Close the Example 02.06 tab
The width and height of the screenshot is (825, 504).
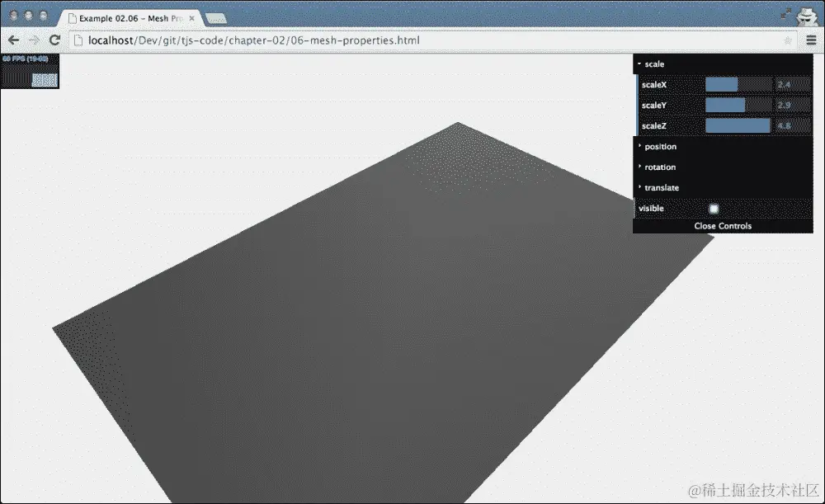[x=192, y=18]
